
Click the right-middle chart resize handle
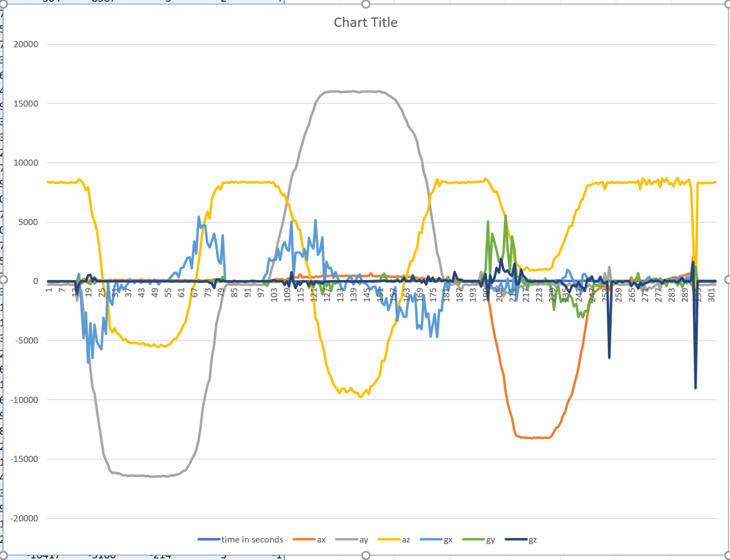[727, 280]
